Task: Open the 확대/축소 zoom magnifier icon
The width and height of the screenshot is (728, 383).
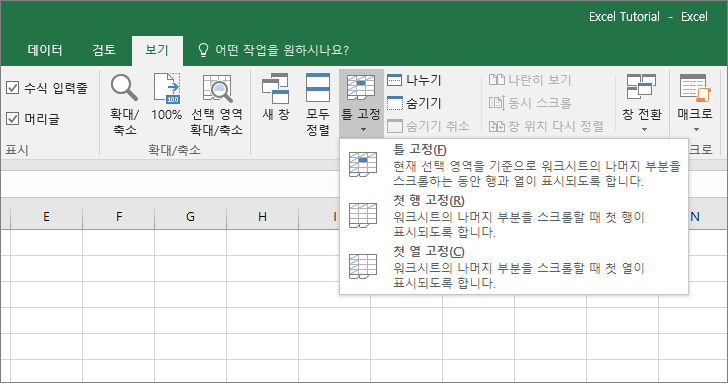Action: (124, 88)
